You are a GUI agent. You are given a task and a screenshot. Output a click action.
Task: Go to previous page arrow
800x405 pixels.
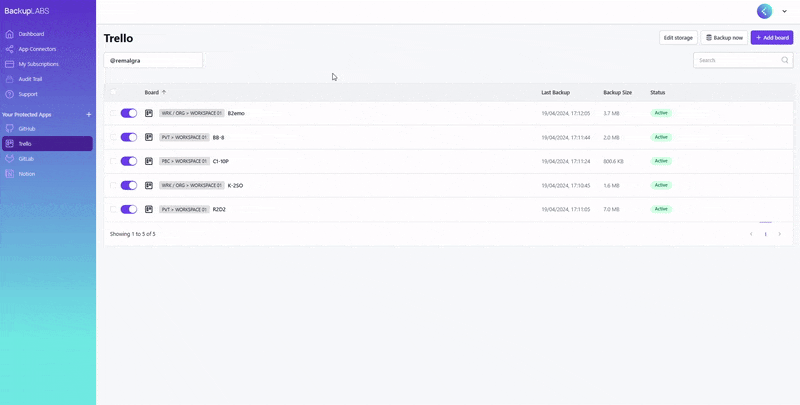pos(751,234)
